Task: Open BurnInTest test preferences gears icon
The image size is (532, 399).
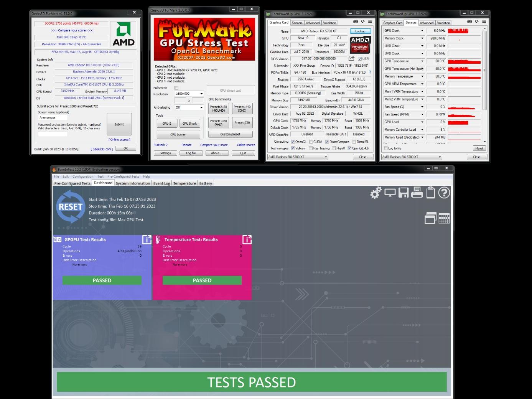Action: click(376, 193)
